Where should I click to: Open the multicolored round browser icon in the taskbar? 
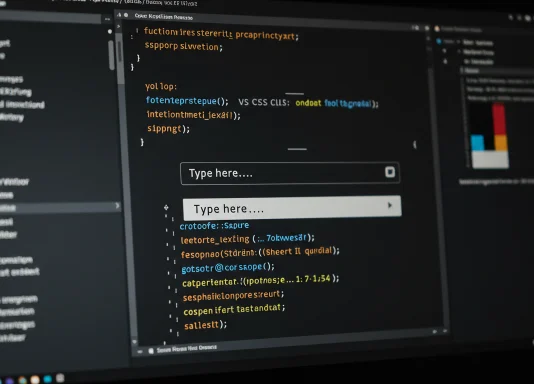[x=22, y=380]
